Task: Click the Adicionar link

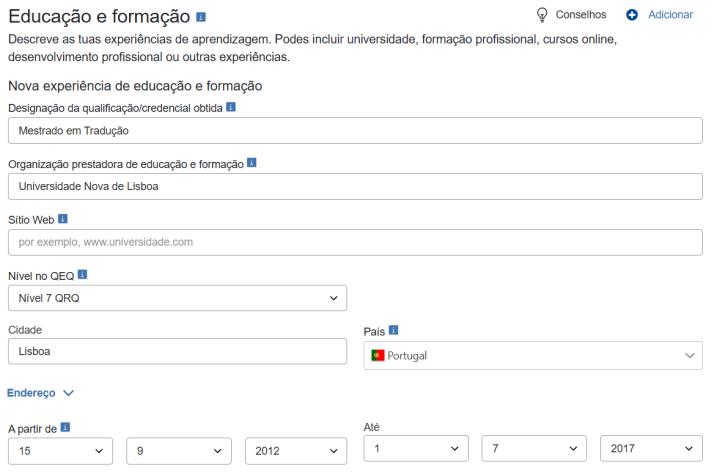Action: coord(670,14)
